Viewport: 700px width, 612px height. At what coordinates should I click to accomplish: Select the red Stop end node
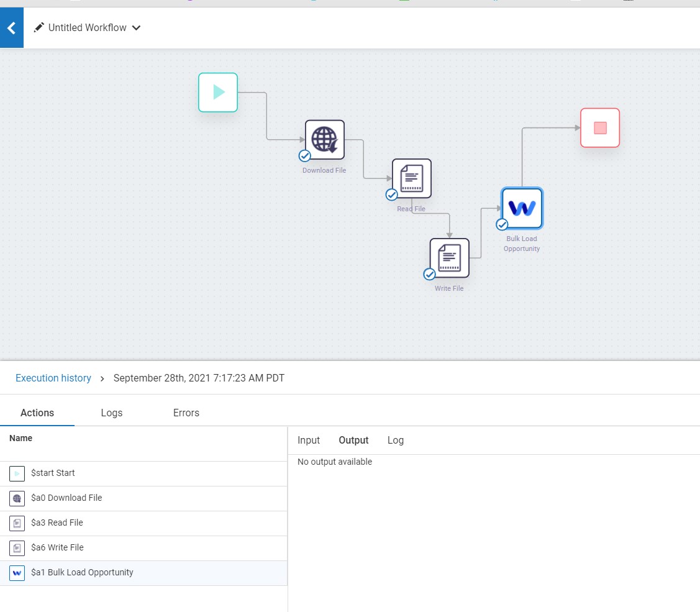(x=600, y=128)
